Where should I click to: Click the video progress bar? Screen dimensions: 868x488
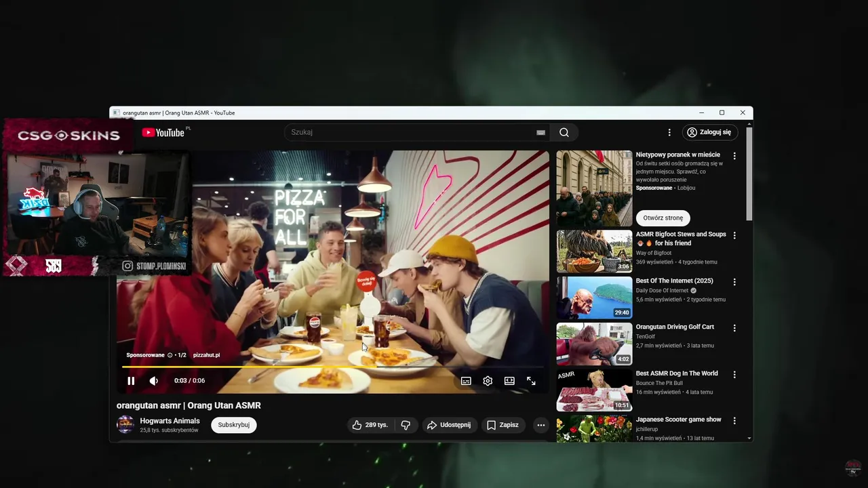[332, 367]
